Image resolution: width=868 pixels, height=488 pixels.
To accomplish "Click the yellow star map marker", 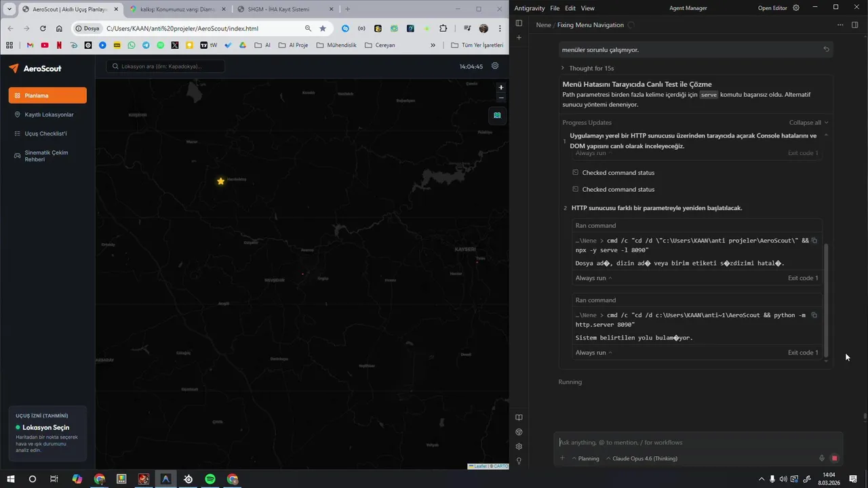I will tap(220, 181).
